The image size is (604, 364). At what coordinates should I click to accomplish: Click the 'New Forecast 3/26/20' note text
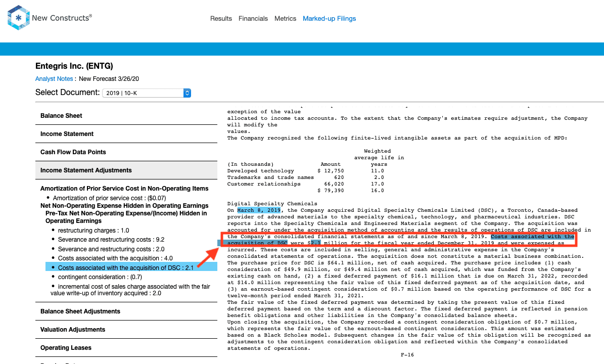(x=109, y=78)
